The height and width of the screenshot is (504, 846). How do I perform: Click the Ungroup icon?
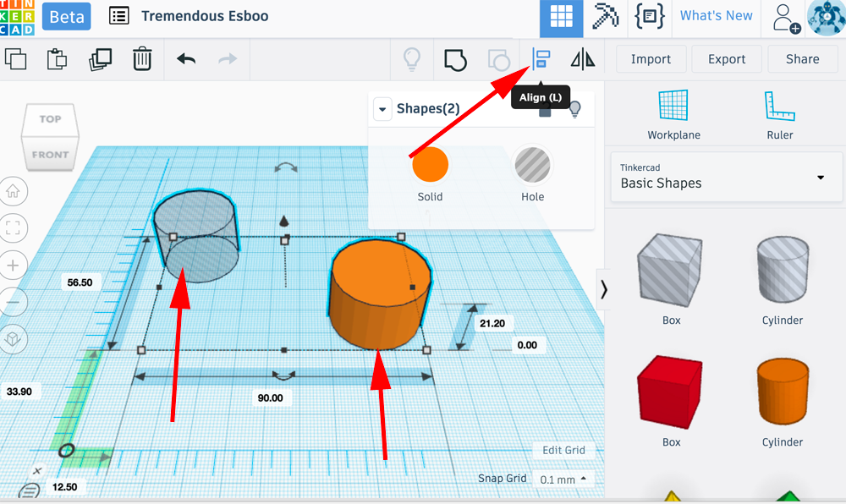[498, 60]
